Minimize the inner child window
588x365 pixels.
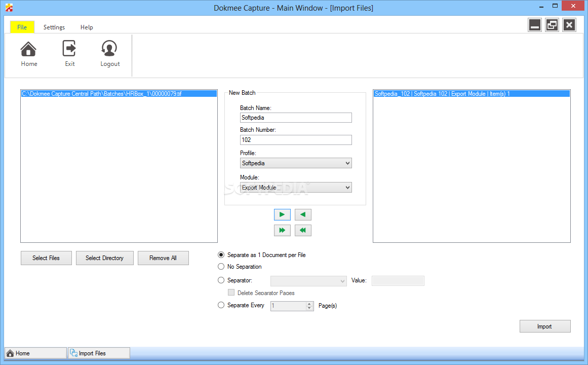point(535,25)
